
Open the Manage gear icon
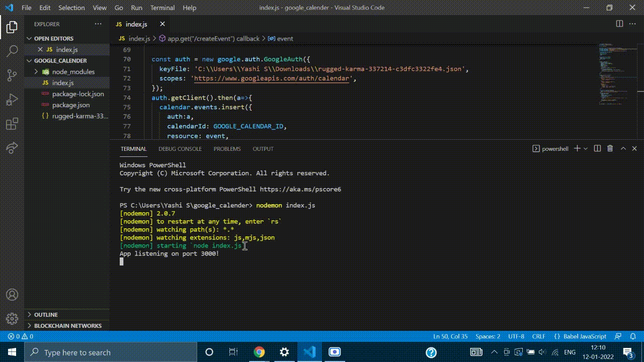click(x=12, y=319)
